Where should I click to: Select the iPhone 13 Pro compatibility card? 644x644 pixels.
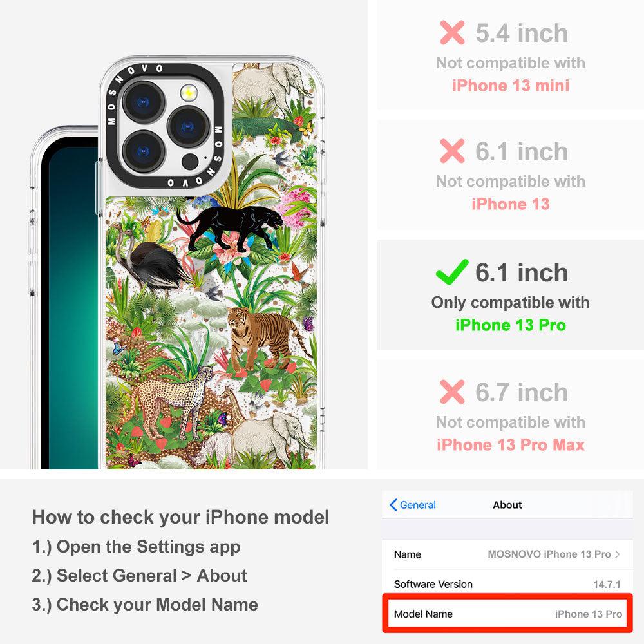coord(510,294)
